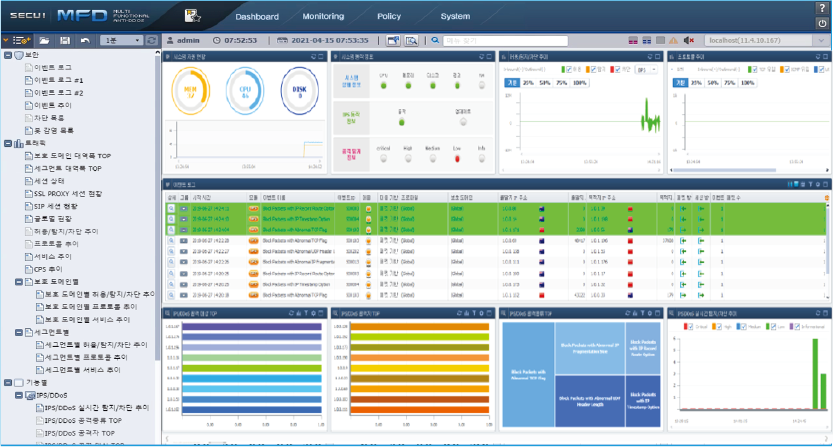The image size is (833, 447).
Task: Toggle the High severity checkbox
Action: pos(718,326)
